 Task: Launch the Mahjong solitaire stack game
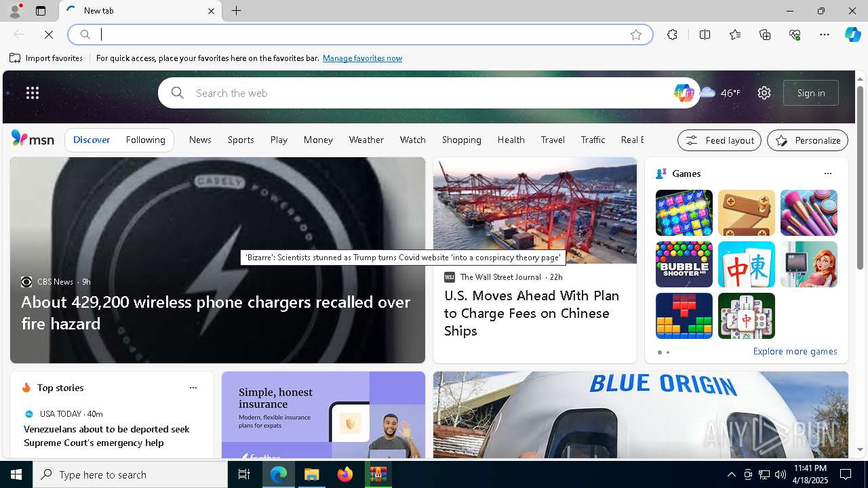747,316
